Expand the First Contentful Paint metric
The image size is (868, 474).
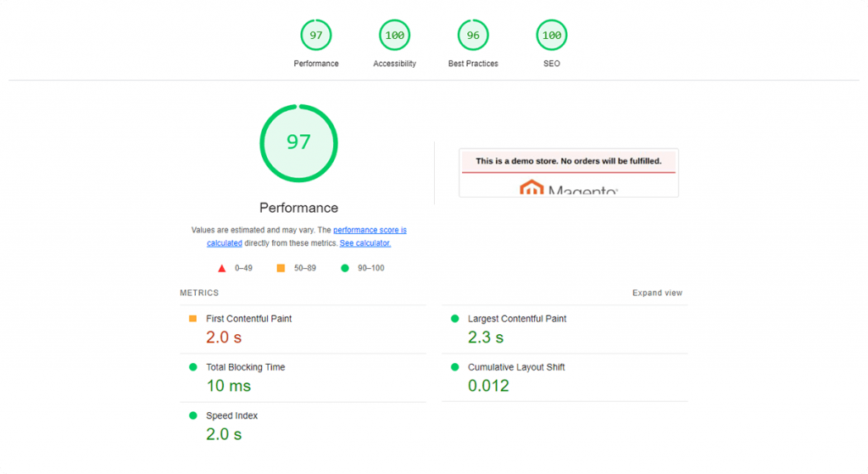point(248,319)
